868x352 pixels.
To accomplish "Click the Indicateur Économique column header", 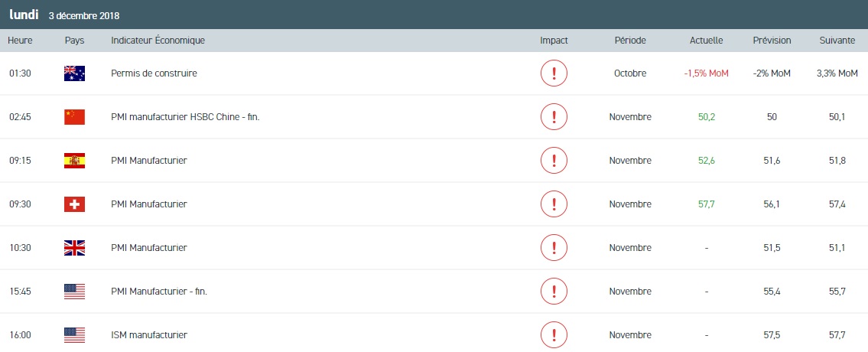I will coord(158,41).
